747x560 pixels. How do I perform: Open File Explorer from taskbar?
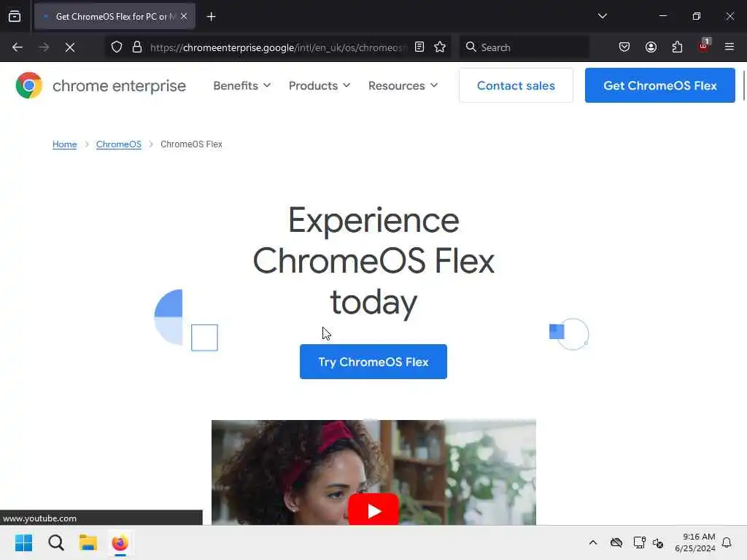click(x=88, y=542)
